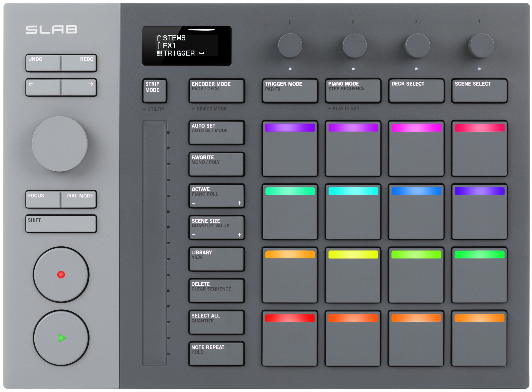Toggle Strip Mode button
The width and height of the screenshot is (532, 392).
tap(154, 91)
